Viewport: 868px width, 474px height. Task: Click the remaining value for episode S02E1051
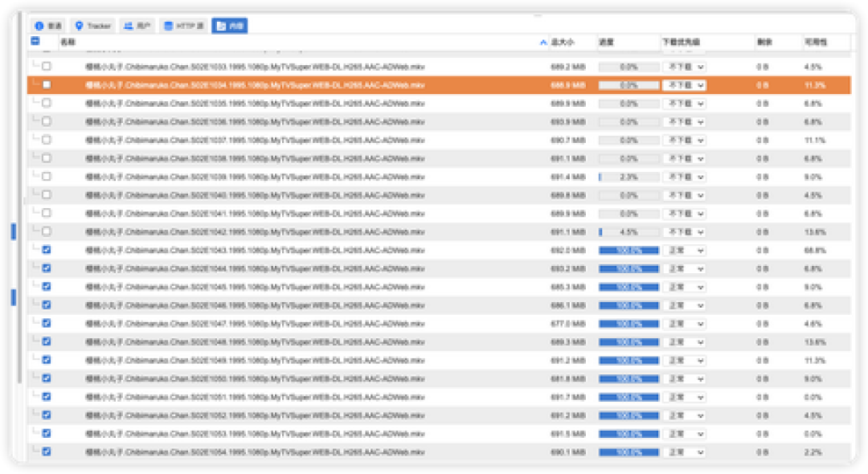click(x=762, y=397)
